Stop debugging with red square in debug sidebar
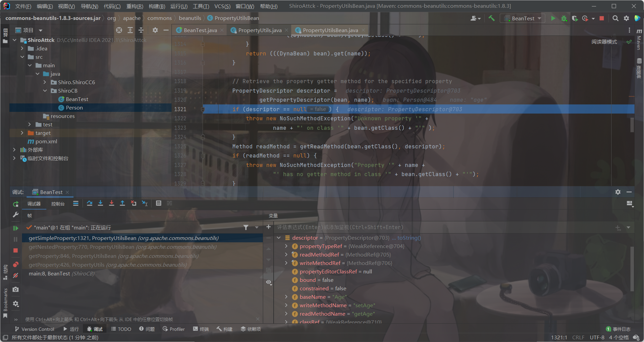Image resolution: width=644 pixels, height=342 pixels. click(x=16, y=250)
